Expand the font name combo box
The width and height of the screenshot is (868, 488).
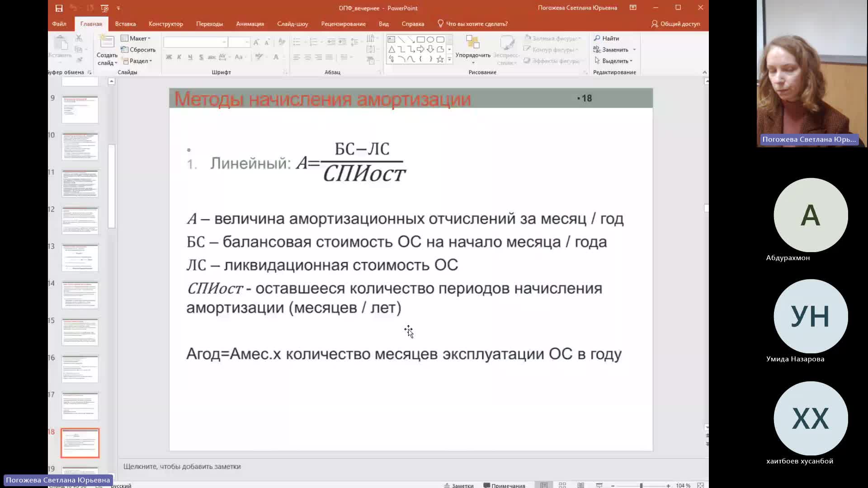(x=224, y=42)
